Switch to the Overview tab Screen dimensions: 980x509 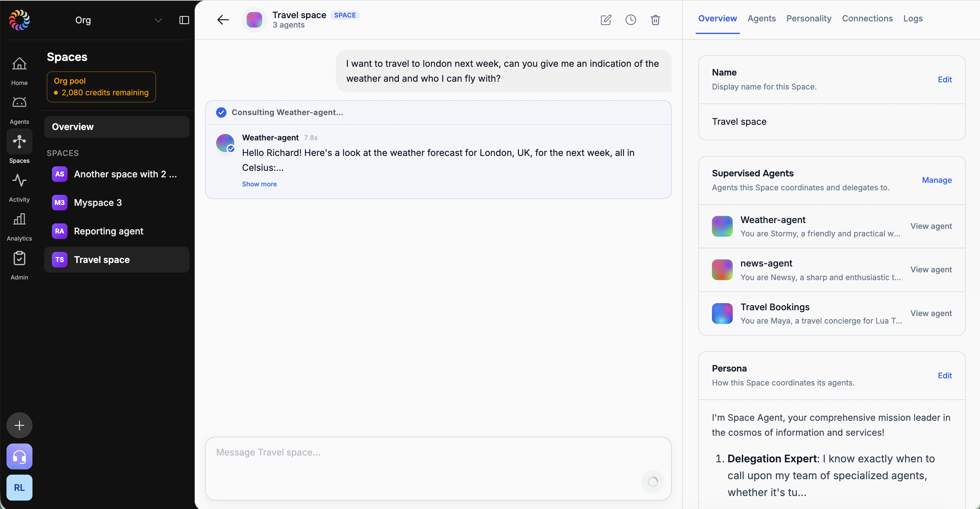click(x=717, y=18)
